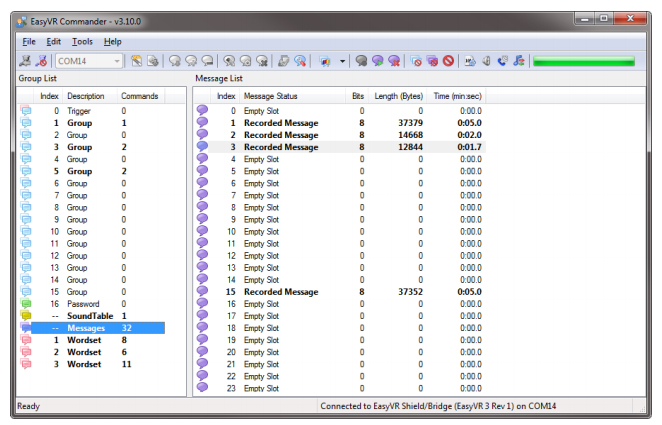Select Recorded Message at index 3
662x425 pixels.
(x=340, y=147)
